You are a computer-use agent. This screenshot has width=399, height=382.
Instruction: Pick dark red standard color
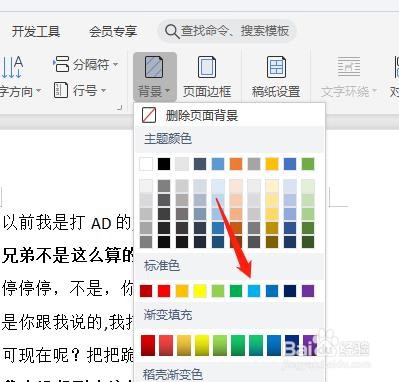pos(146,291)
